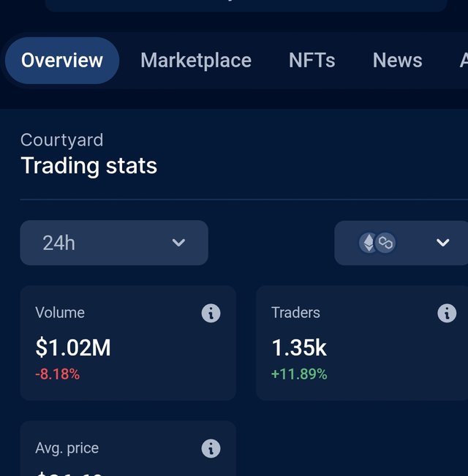Click the Polygon chain icon
The height and width of the screenshot is (476, 468).
pos(385,243)
